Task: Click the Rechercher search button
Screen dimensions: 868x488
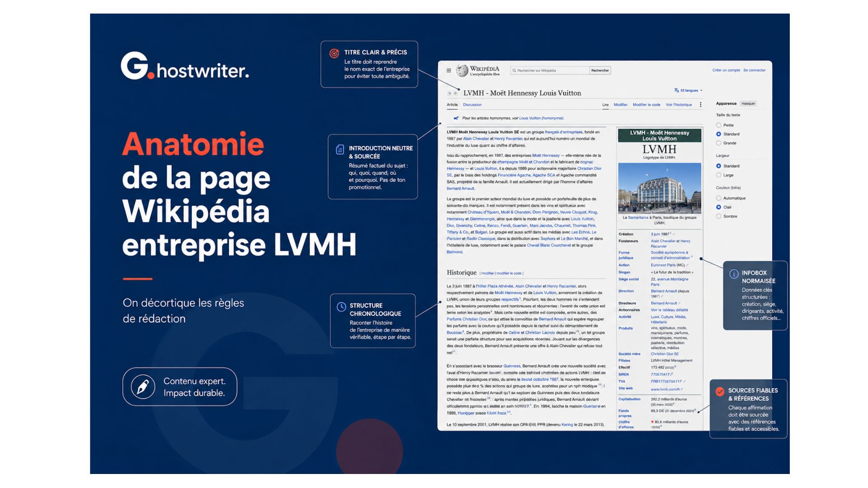Action: click(600, 70)
